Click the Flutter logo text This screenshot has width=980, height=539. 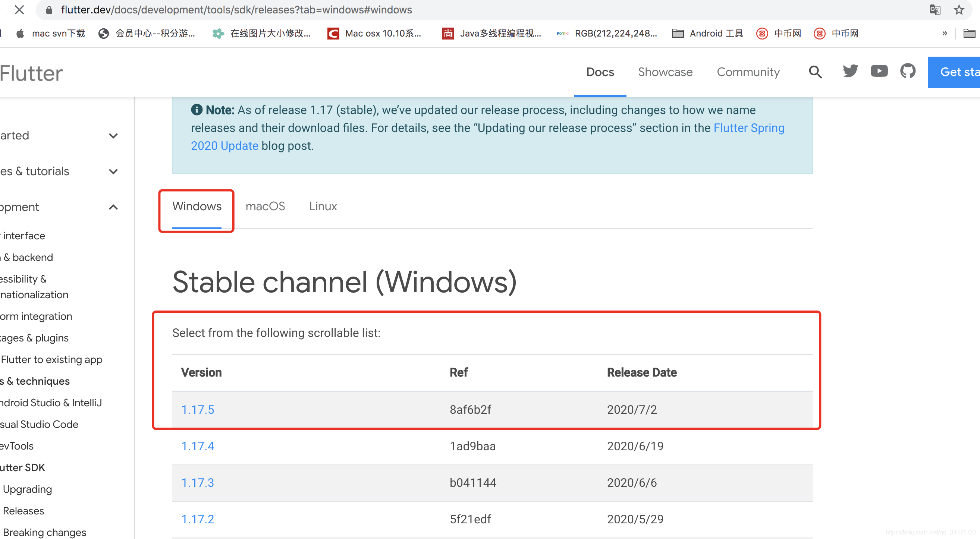31,73
